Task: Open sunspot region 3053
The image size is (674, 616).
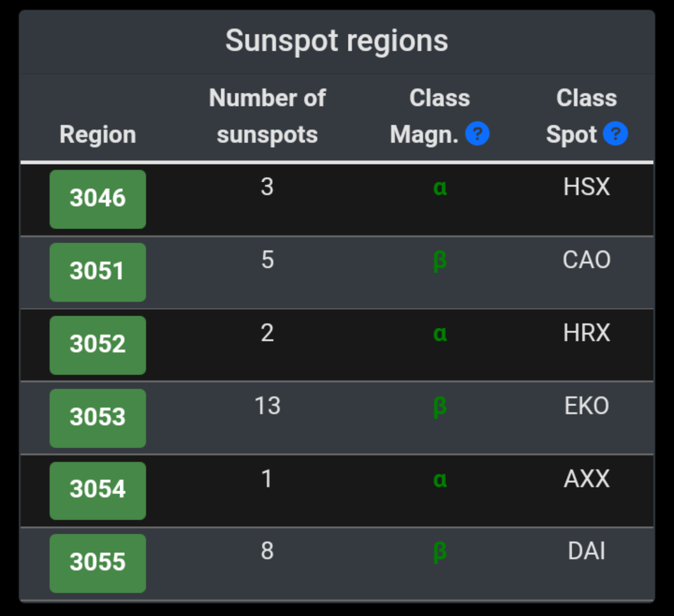Action: click(98, 418)
